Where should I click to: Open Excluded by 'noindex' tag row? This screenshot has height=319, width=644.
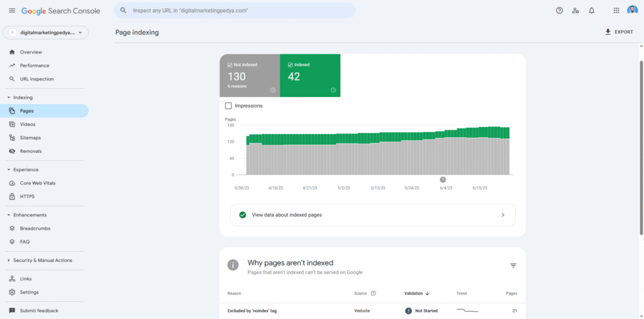click(x=372, y=311)
